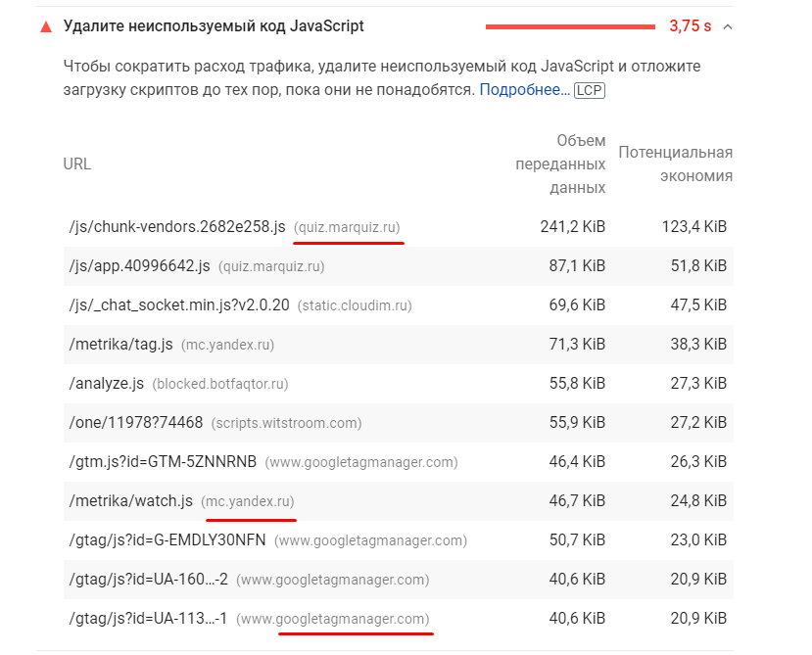812x655 pixels.
Task: Open /metrika/tag.js URL
Action: tap(120, 345)
